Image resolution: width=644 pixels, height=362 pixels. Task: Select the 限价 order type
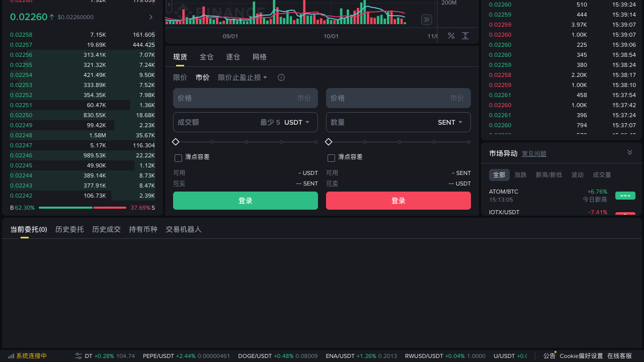click(x=180, y=77)
